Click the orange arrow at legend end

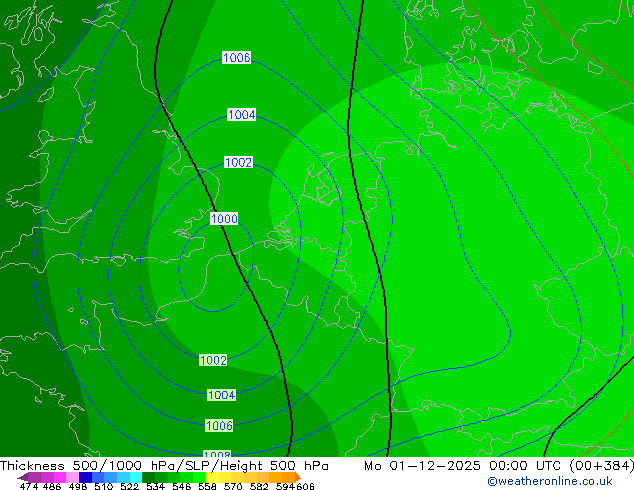[298, 477]
